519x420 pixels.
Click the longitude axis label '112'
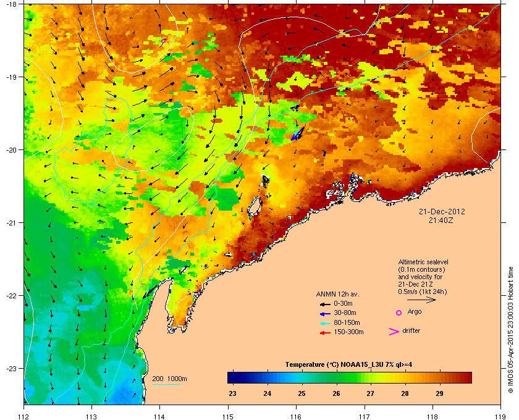tap(24, 417)
